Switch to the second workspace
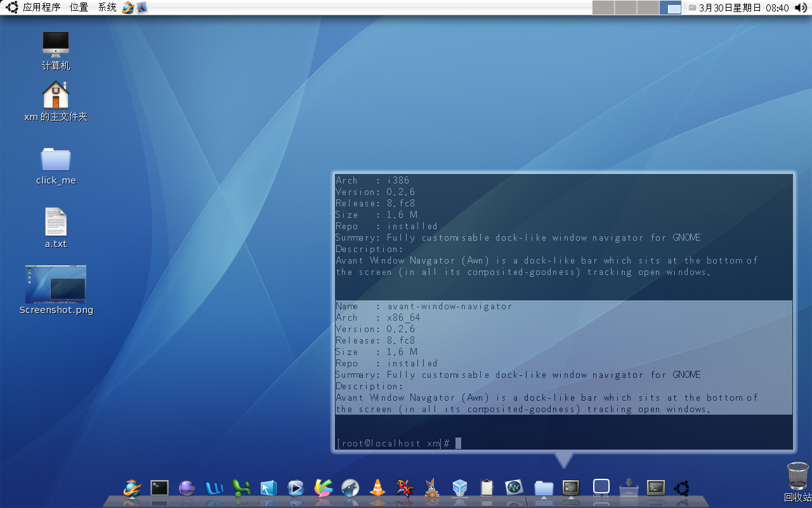This screenshot has width=812, height=508. click(x=625, y=8)
